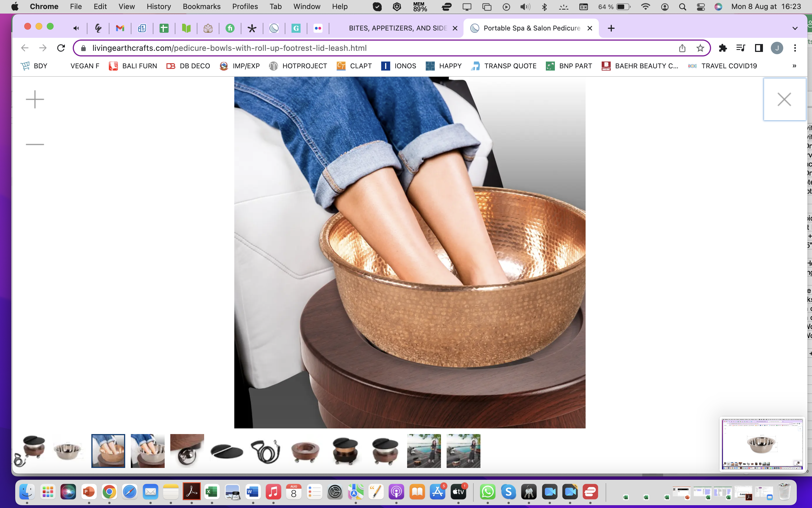
Task: Select Portable Spa & Salon Pedicure tab
Action: 531,28
